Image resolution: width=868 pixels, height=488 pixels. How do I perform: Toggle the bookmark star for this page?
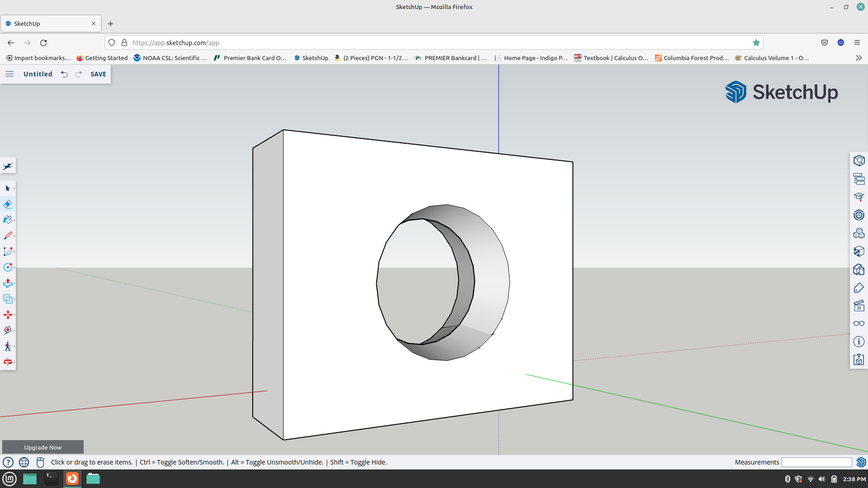point(756,42)
